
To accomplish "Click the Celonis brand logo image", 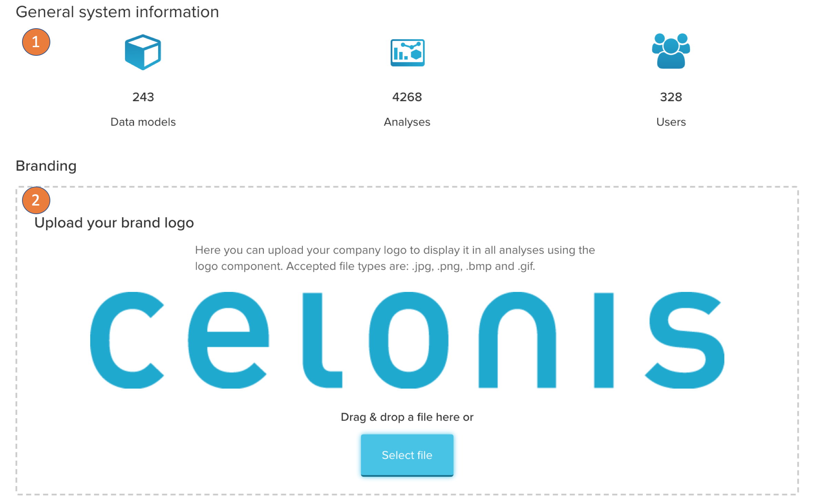I will point(407,340).
